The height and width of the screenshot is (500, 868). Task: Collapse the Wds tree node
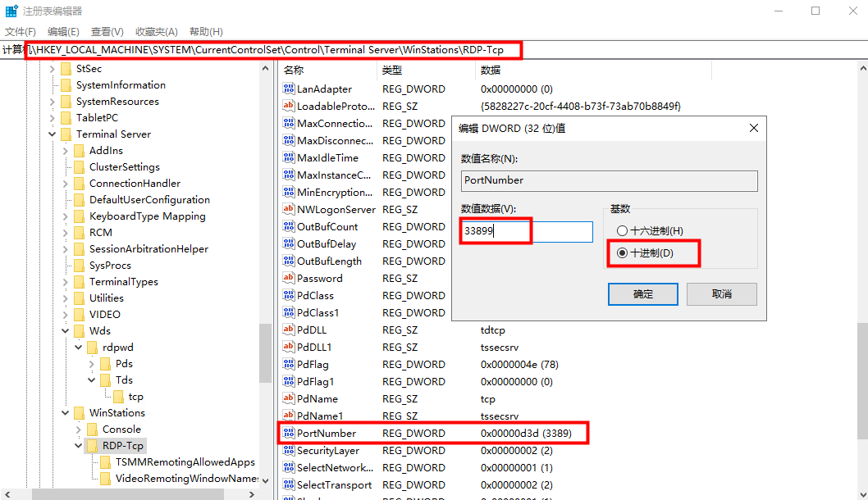(66, 331)
